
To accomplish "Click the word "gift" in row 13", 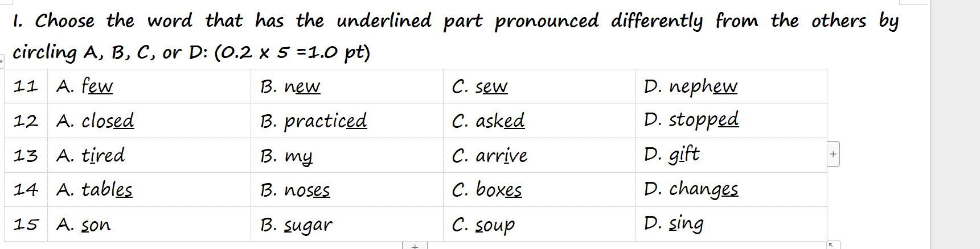I will tap(684, 155).
